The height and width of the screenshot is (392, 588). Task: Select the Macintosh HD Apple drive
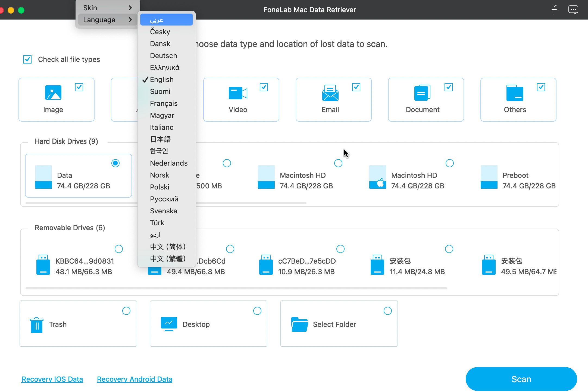point(450,163)
